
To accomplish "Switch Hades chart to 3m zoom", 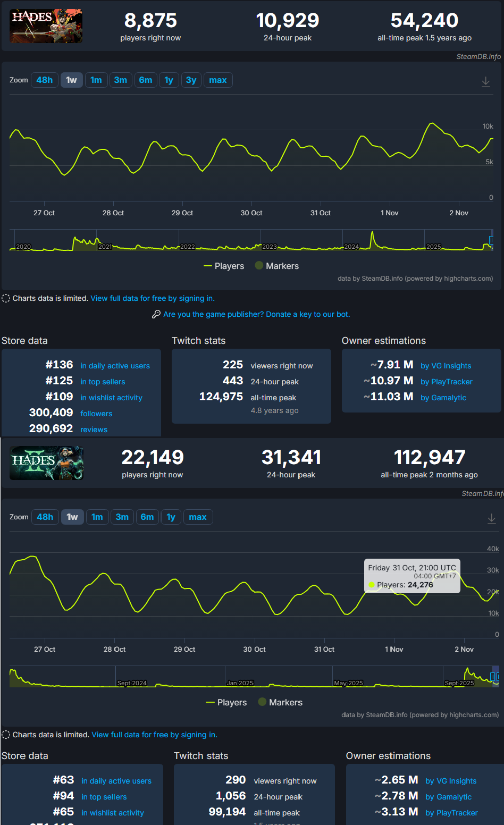I will [x=121, y=80].
